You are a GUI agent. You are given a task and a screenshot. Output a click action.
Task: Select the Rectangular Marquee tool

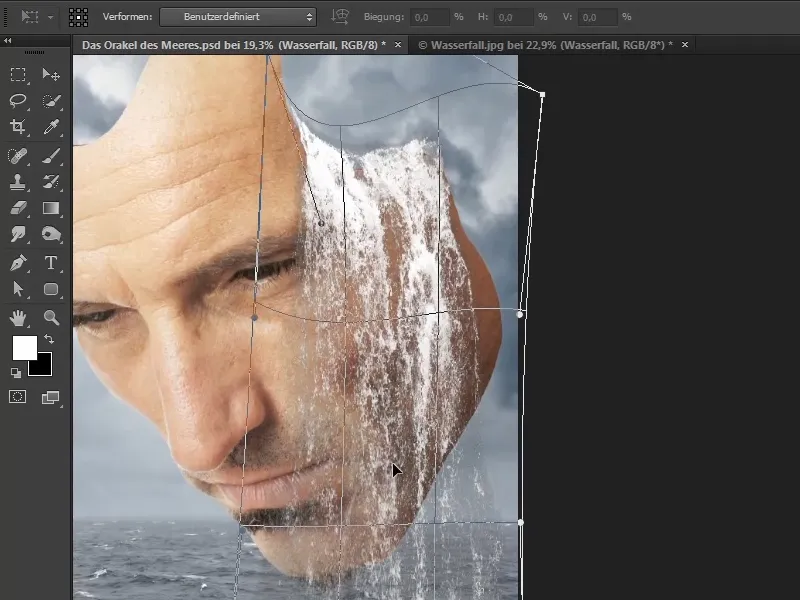pyautogui.click(x=18, y=75)
